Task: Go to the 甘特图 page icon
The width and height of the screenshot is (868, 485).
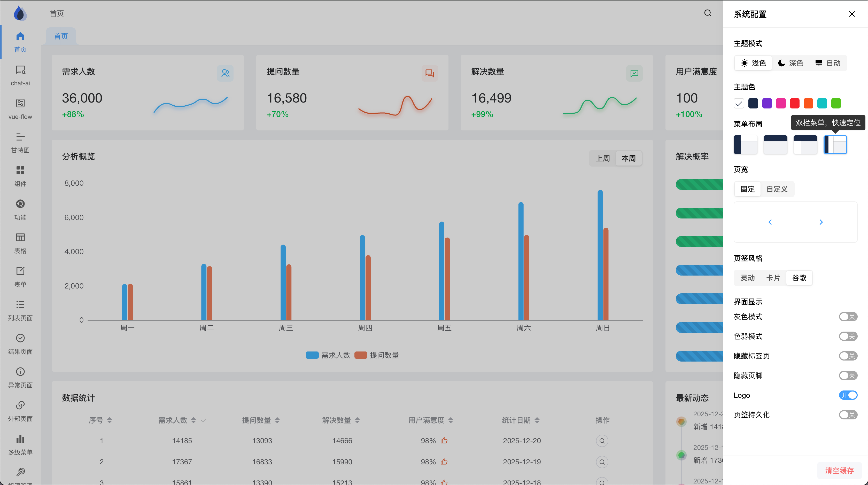Action: coord(20,137)
